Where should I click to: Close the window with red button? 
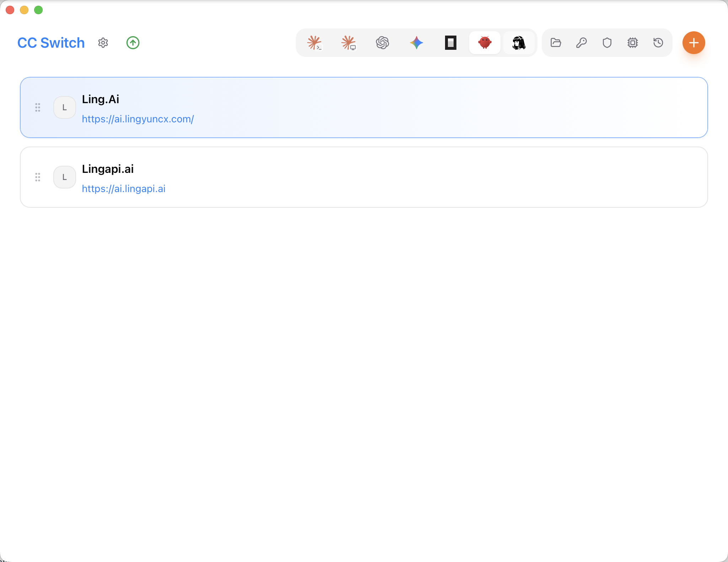click(10, 10)
